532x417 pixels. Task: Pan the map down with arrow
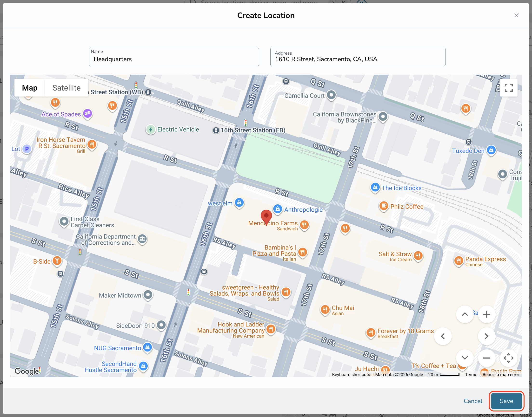tap(465, 358)
